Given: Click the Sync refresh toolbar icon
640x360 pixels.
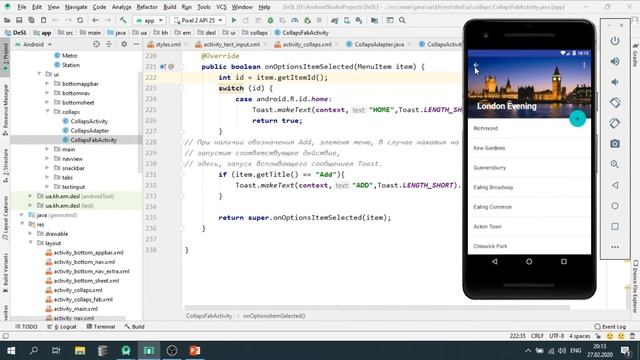Looking at the screenshot, I should [80, 20].
